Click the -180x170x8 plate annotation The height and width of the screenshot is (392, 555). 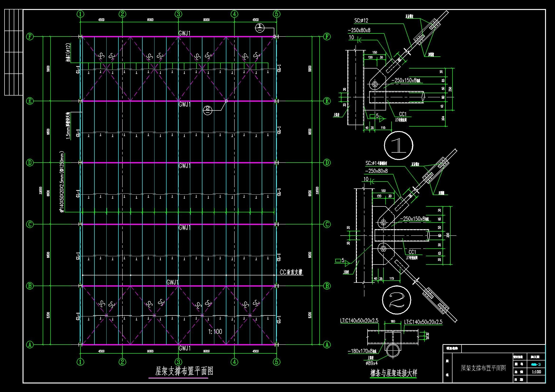[x=363, y=352]
